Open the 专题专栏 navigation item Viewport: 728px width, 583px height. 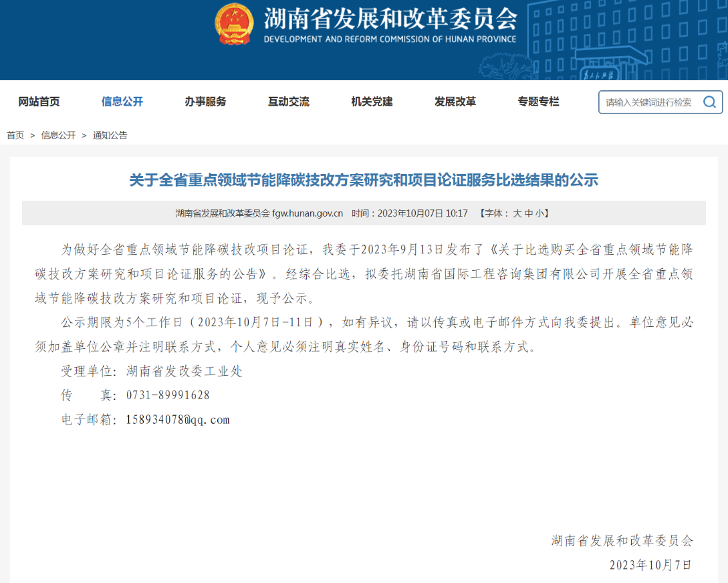click(538, 102)
